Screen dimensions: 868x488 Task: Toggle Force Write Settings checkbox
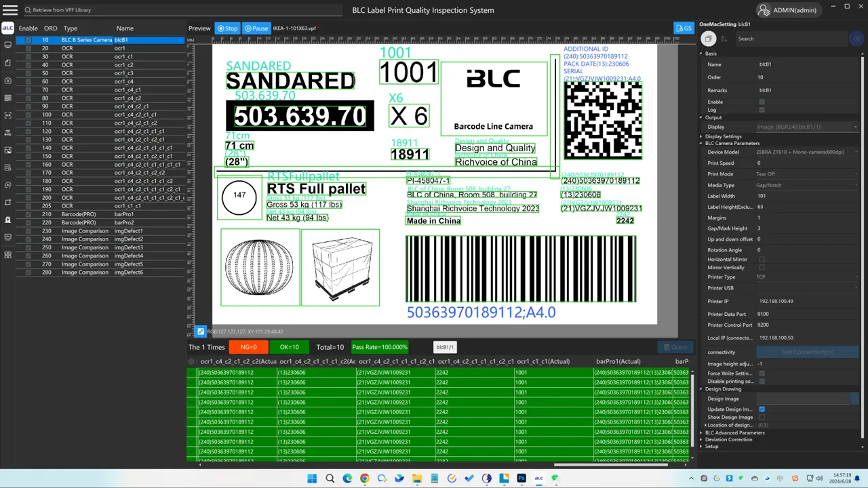[x=762, y=373]
